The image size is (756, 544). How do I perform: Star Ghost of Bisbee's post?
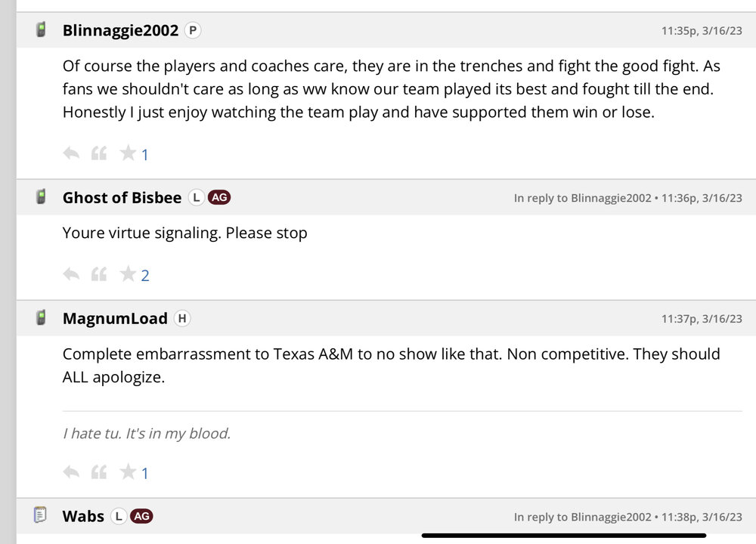pos(128,275)
